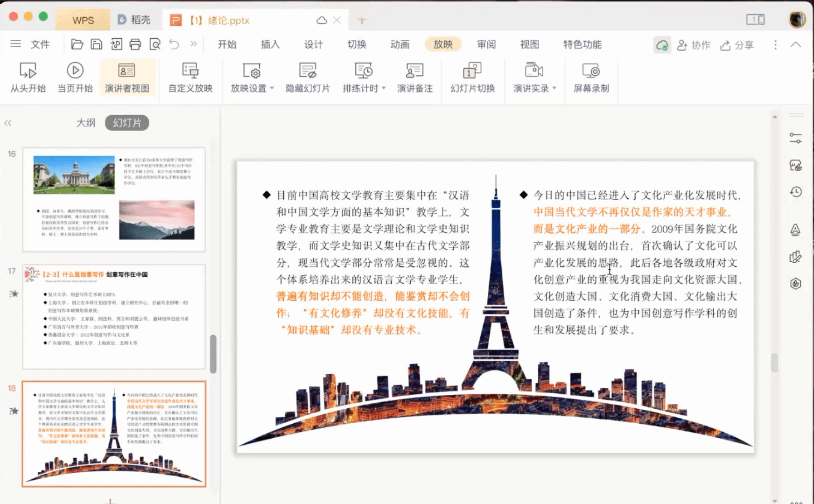Expand 排练计时 dropdown arrow
The height and width of the screenshot is (504, 814).
click(x=384, y=88)
